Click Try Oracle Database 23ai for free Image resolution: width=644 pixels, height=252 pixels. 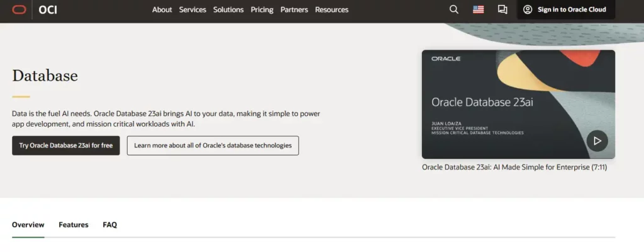pyautogui.click(x=65, y=146)
